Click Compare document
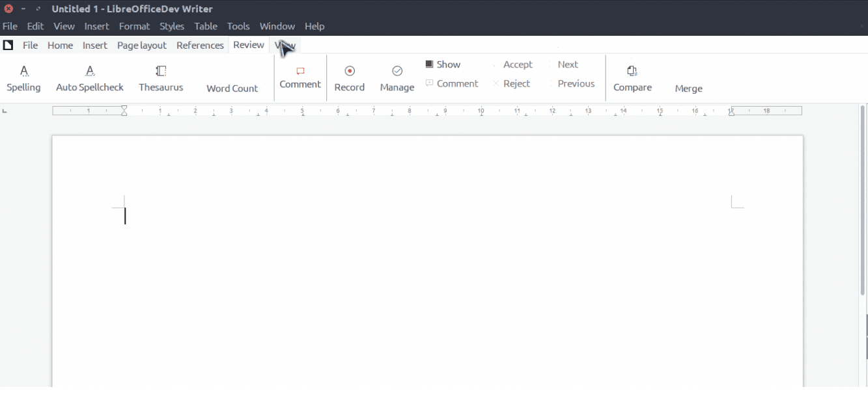The image size is (868, 400). [x=632, y=79]
